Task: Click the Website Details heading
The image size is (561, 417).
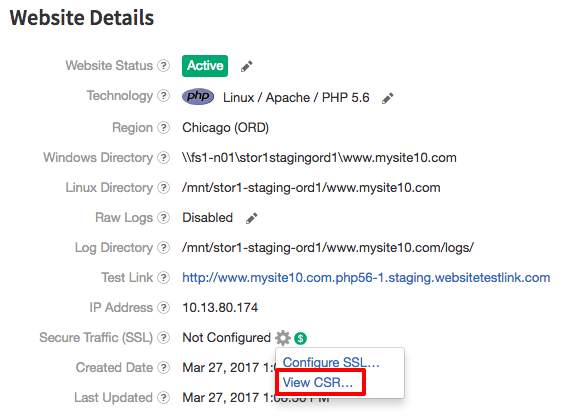Action: (x=82, y=18)
